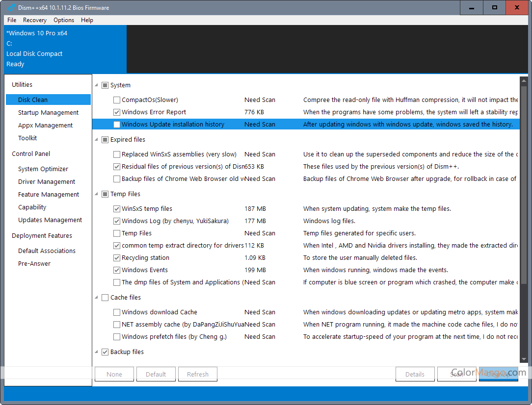
Task: Click the Details button
Action: point(415,374)
